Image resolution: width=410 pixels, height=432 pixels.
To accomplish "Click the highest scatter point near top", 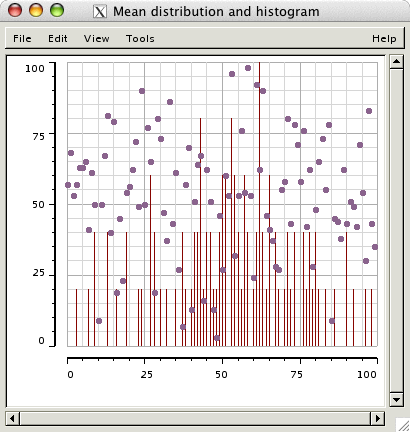I will pyautogui.click(x=248, y=68).
